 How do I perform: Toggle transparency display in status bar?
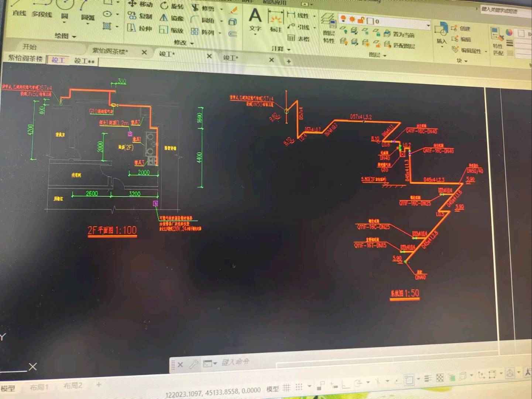(440, 378)
